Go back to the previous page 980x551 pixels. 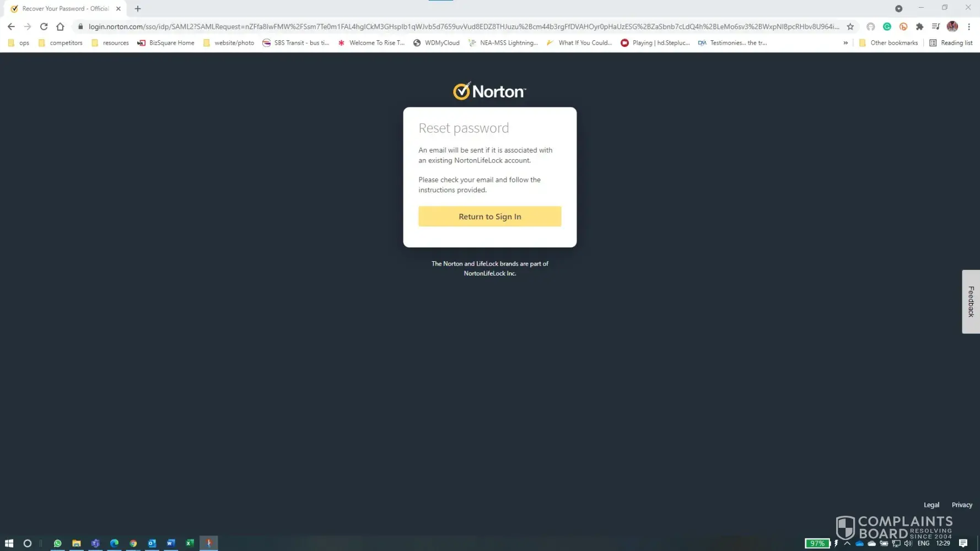pos(11,26)
